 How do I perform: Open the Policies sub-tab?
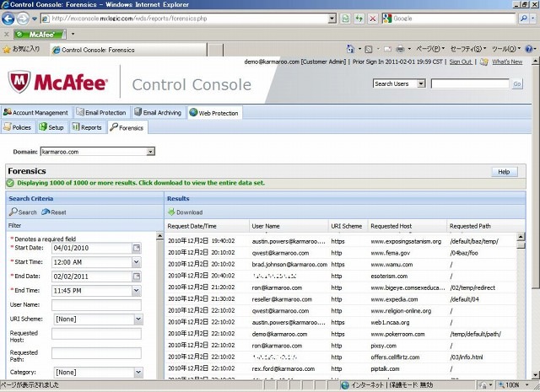tap(17, 127)
